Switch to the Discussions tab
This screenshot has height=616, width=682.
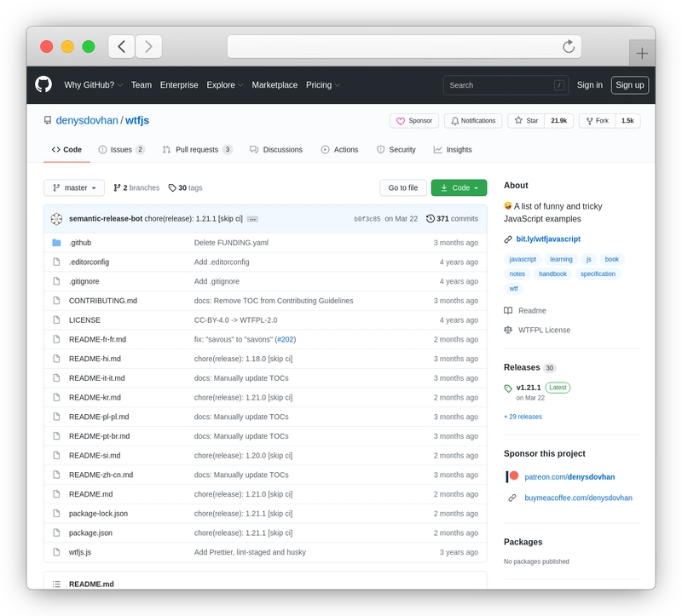pyautogui.click(x=276, y=150)
